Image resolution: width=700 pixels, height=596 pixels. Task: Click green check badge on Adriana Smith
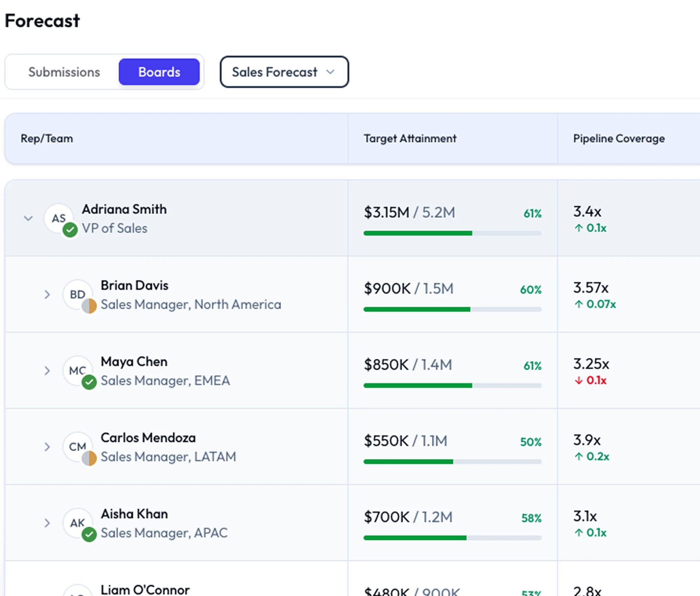(70, 230)
